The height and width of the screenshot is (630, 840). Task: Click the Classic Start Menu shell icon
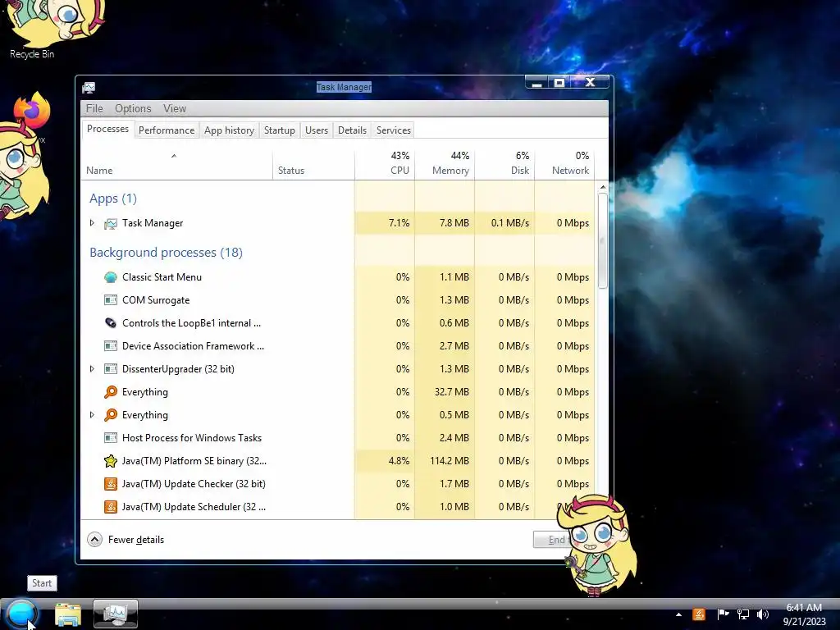(111, 277)
